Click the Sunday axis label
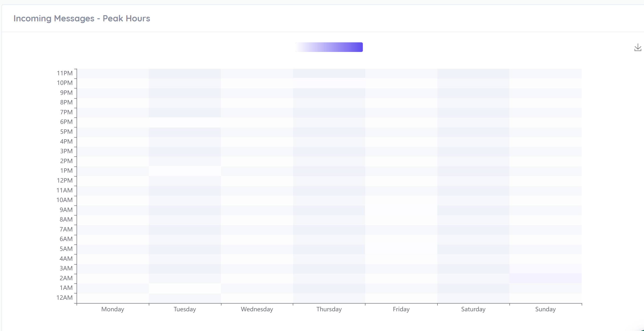The width and height of the screenshot is (644, 331). point(546,309)
